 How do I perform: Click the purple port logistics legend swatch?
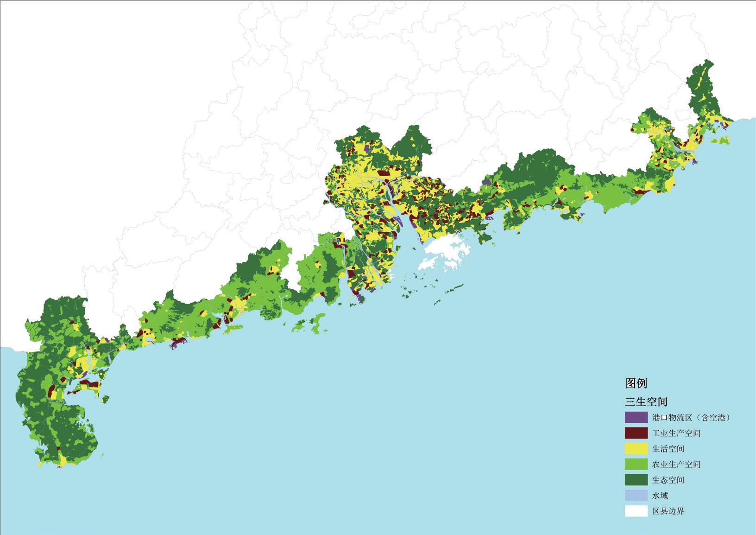pyautogui.click(x=636, y=417)
